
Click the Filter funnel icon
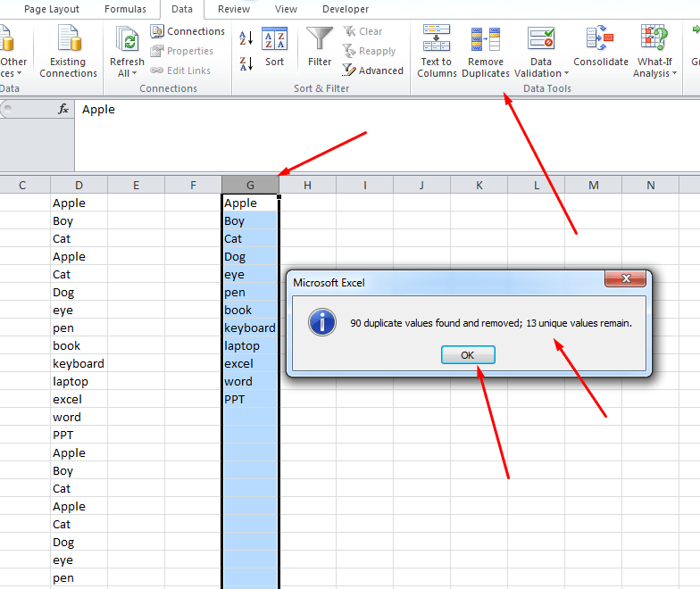click(x=320, y=38)
